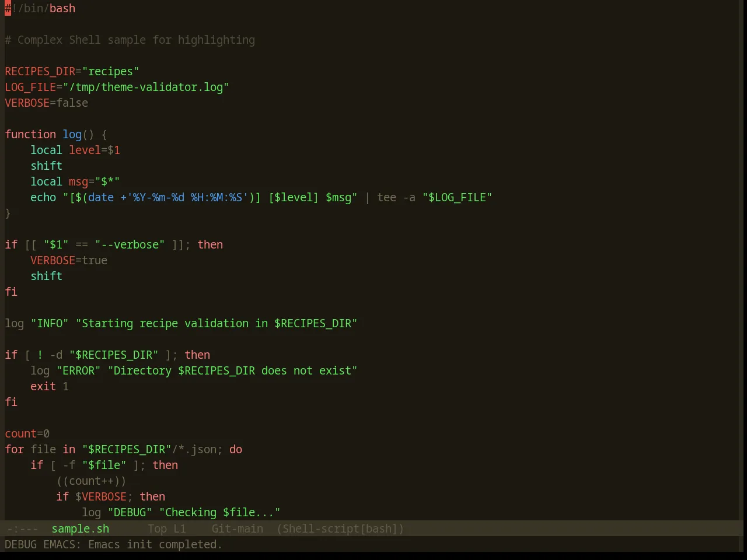Viewport: 747px width, 560px height.
Task: Click the 'date' command in the echo string
Action: tap(101, 197)
